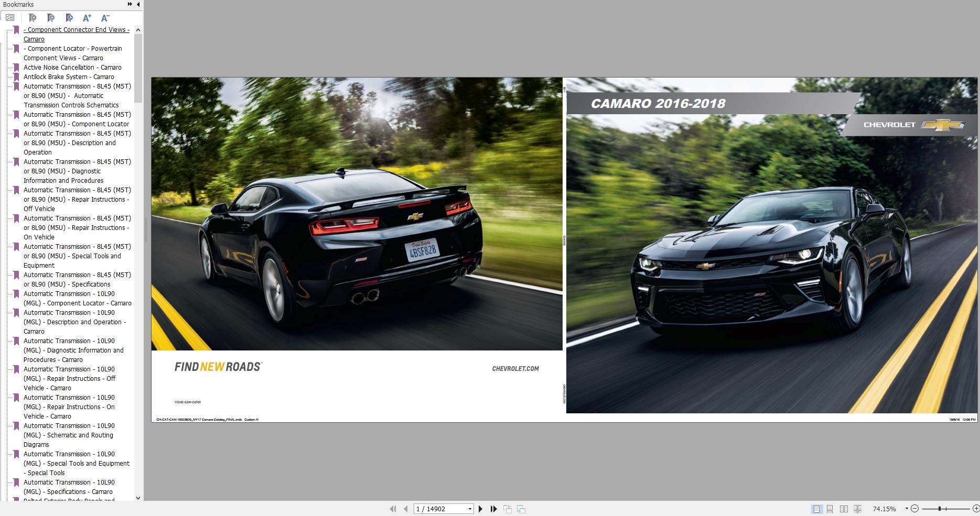Click the Bookmarks panel title
Image resolution: width=980 pixels, height=516 pixels.
[x=18, y=4]
